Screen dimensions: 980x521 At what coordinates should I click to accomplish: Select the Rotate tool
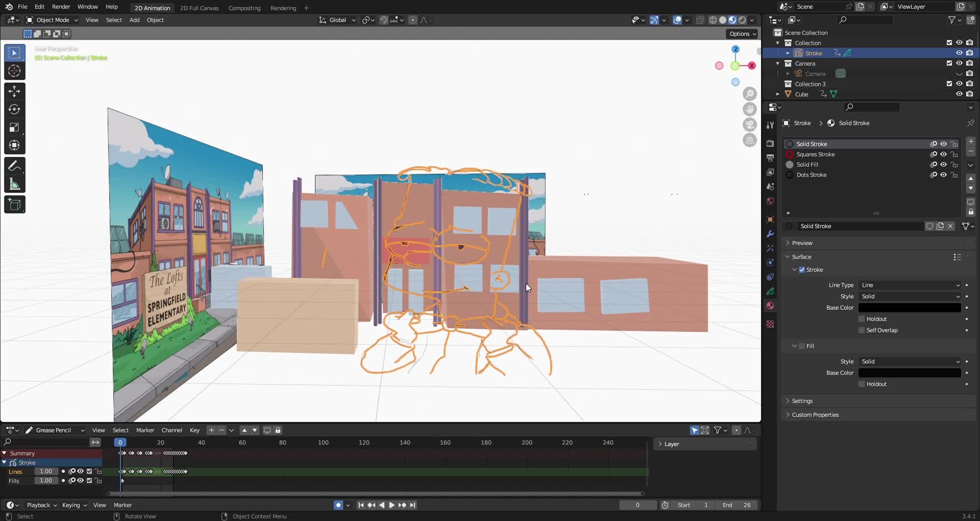point(14,109)
